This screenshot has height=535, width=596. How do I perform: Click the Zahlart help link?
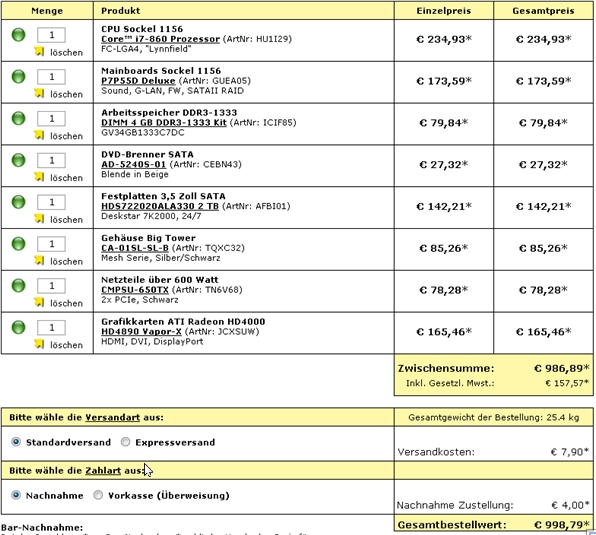[103, 470]
